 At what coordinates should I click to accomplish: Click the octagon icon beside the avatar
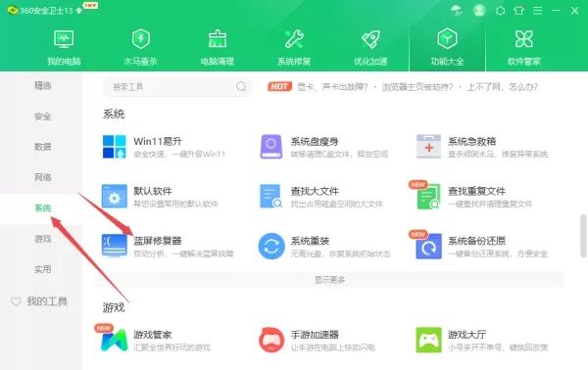(500, 11)
